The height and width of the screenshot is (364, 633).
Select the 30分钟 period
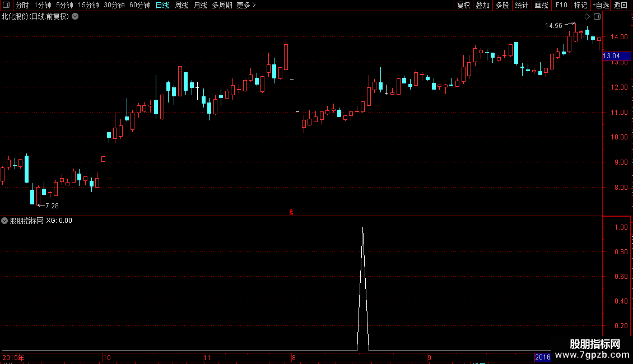coord(114,5)
